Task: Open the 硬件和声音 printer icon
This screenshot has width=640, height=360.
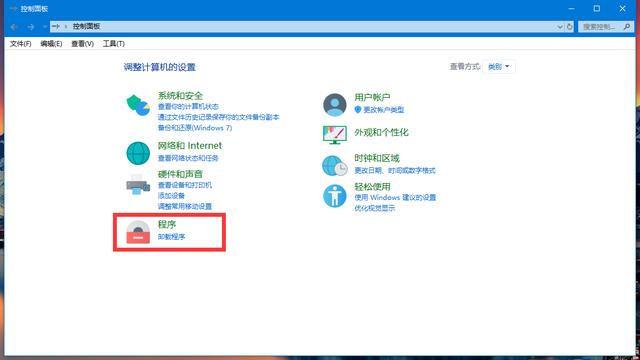Action: click(138, 184)
